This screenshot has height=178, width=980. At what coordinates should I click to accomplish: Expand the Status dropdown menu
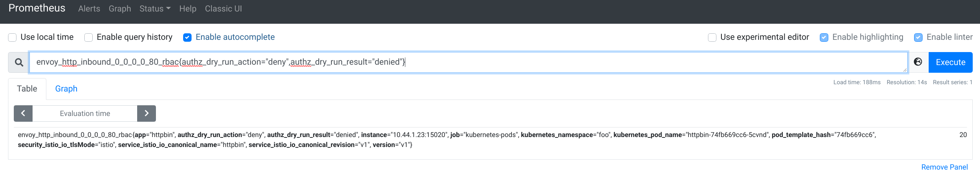pyautogui.click(x=155, y=9)
